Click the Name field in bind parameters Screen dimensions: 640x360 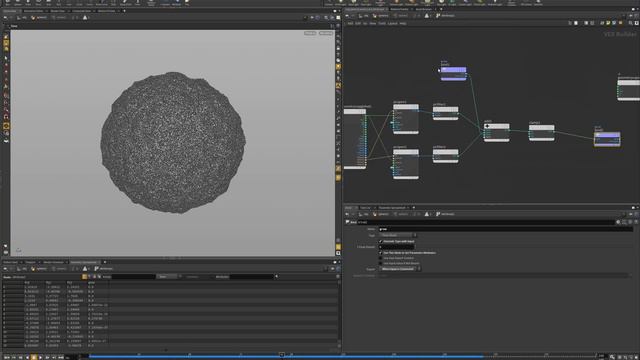coord(506,229)
